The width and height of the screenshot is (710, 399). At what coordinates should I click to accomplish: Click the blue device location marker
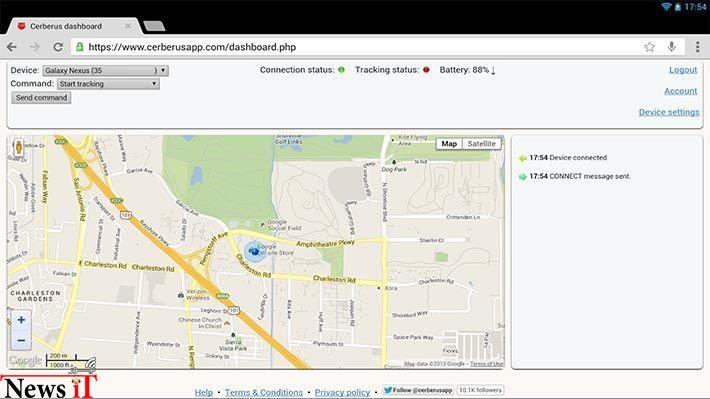[255, 251]
